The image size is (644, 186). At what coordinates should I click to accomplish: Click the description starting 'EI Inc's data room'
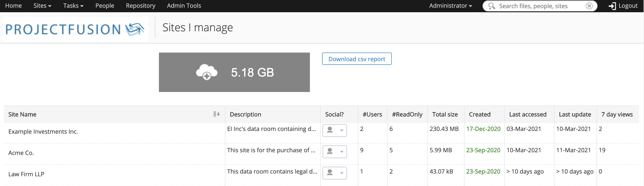(271, 129)
